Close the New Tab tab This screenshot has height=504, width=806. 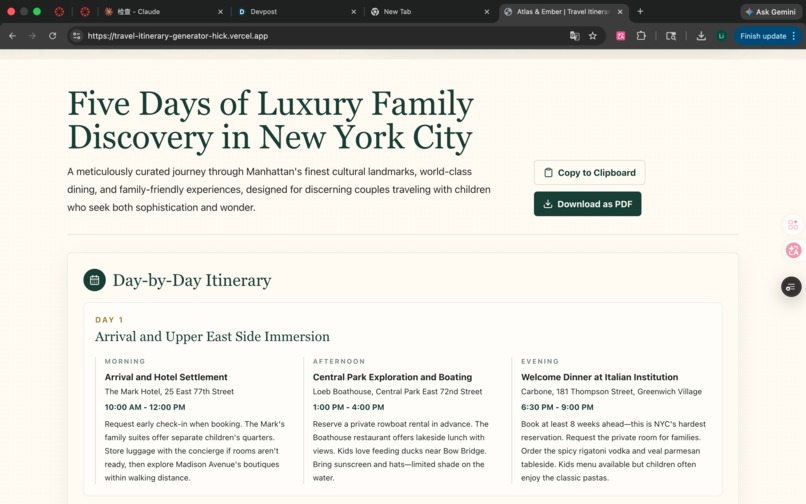tap(487, 12)
